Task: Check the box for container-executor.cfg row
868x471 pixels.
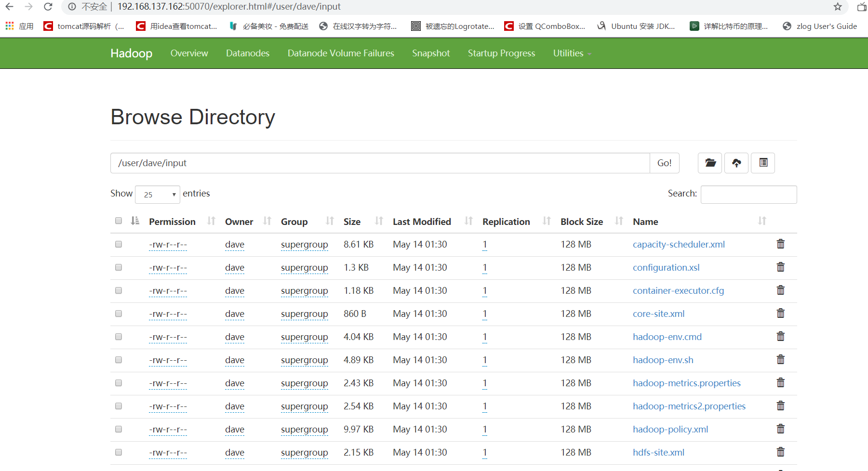Action: click(119, 290)
